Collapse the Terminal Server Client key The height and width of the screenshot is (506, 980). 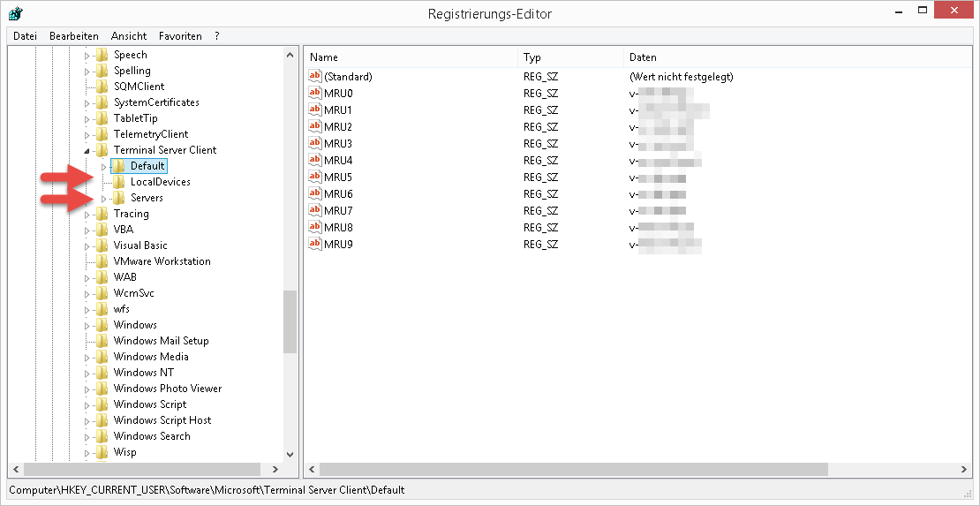tap(87, 151)
